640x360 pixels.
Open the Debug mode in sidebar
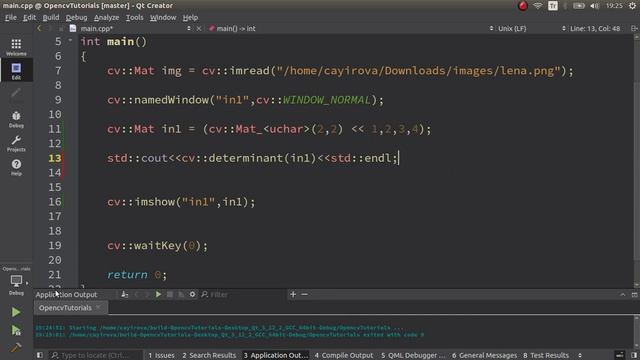pyautogui.click(x=16, y=119)
